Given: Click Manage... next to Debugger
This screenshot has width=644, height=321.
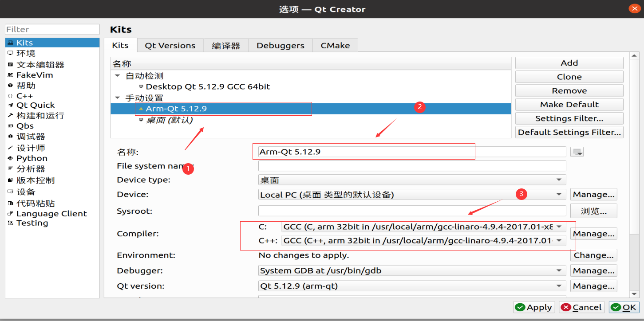Looking at the screenshot, I should (593, 270).
